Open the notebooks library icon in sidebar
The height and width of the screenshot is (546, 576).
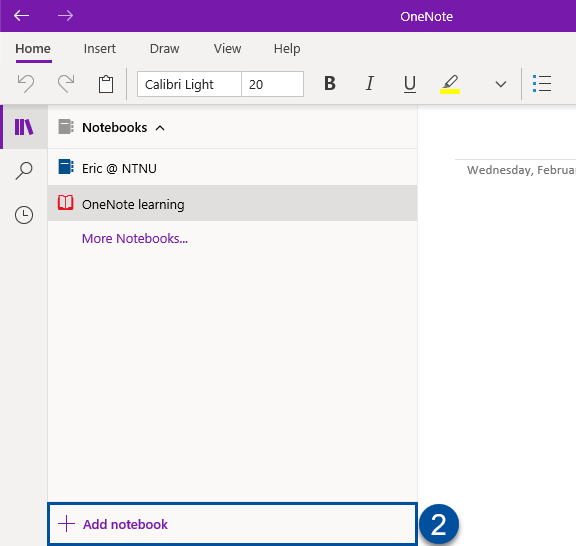pyautogui.click(x=24, y=127)
